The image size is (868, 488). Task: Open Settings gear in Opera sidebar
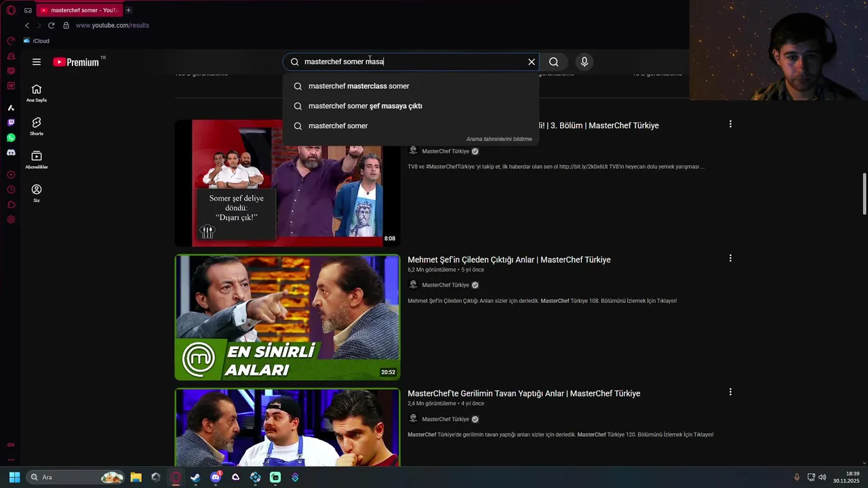point(11,220)
